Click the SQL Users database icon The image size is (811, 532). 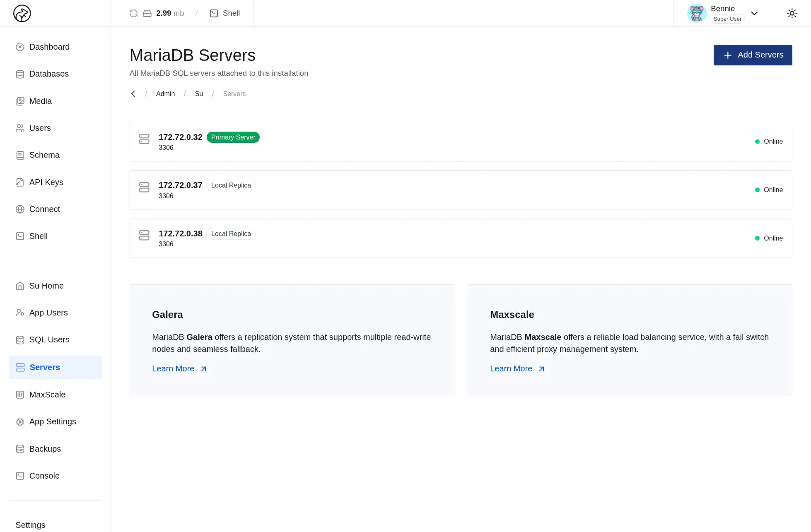20,340
